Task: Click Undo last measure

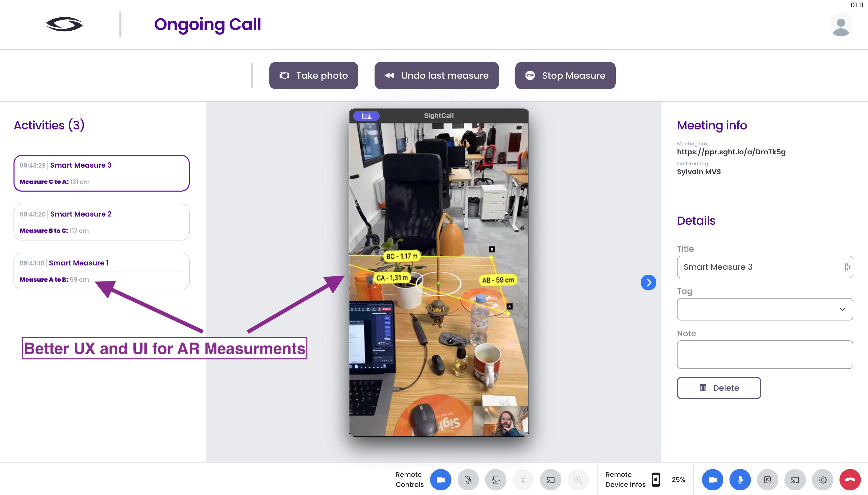Action: click(437, 75)
